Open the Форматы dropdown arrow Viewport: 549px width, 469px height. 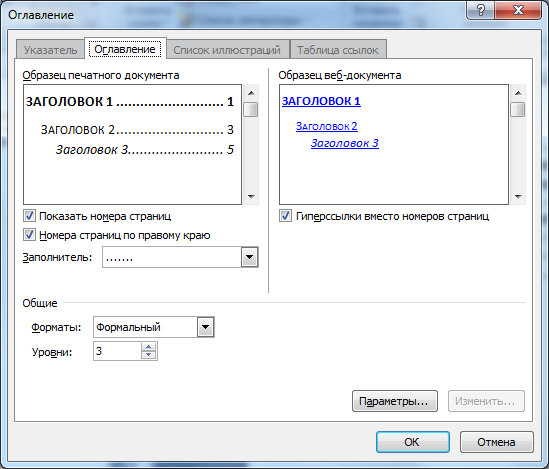pyautogui.click(x=206, y=327)
